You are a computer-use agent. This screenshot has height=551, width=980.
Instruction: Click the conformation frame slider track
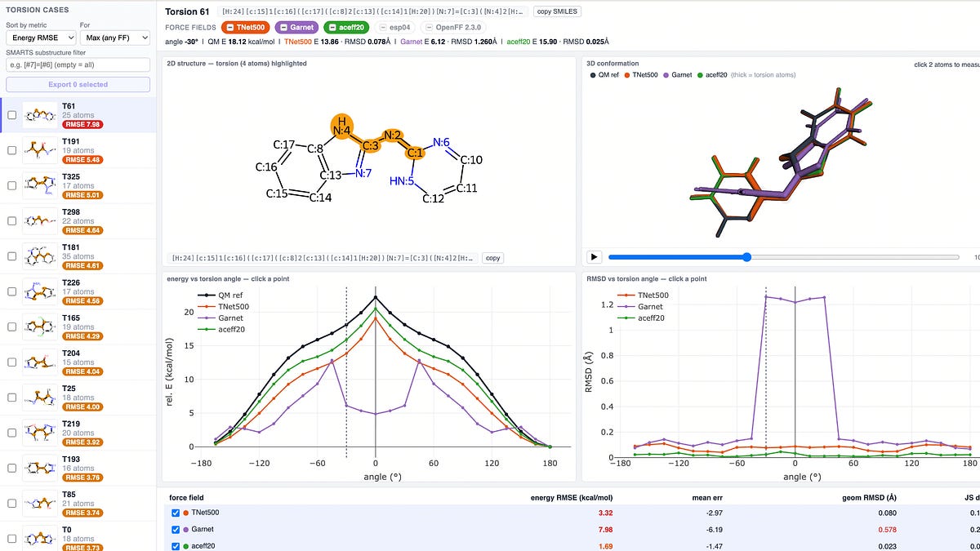[783, 257]
